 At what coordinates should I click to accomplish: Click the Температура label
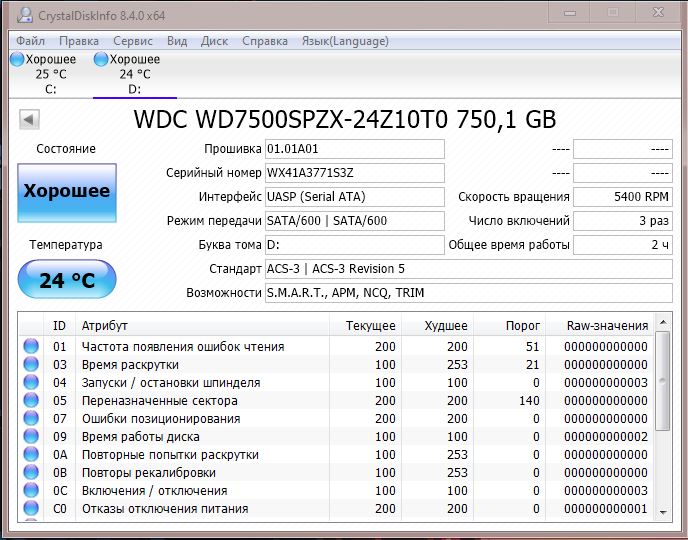pyautogui.click(x=66, y=245)
